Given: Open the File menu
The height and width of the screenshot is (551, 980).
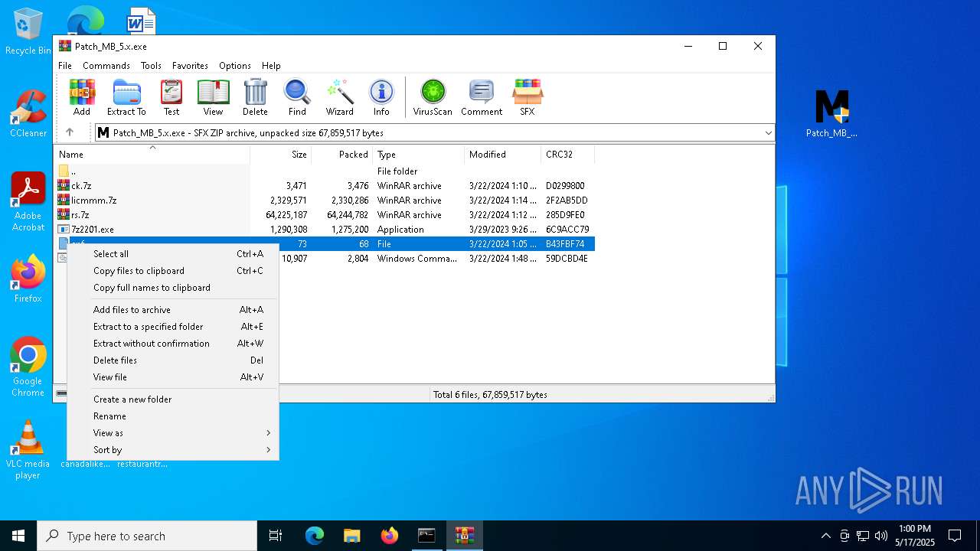Looking at the screenshot, I should click(x=65, y=66).
